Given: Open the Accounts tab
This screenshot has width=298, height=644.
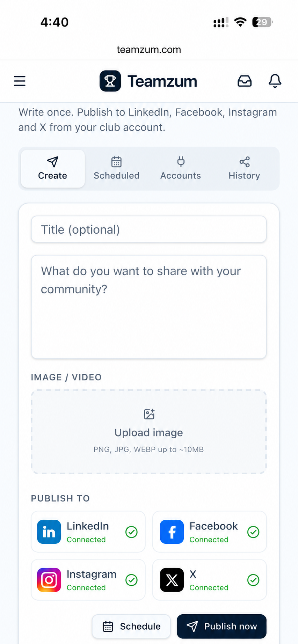Looking at the screenshot, I should tap(181, 169).
